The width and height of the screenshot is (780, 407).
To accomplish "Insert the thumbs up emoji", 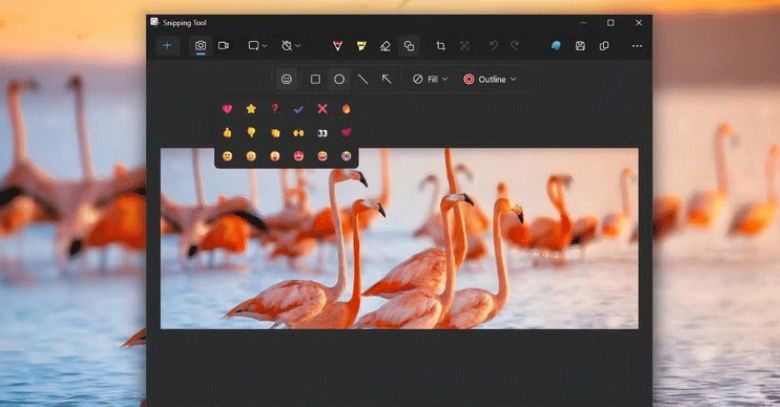I will tap(227, 132).
